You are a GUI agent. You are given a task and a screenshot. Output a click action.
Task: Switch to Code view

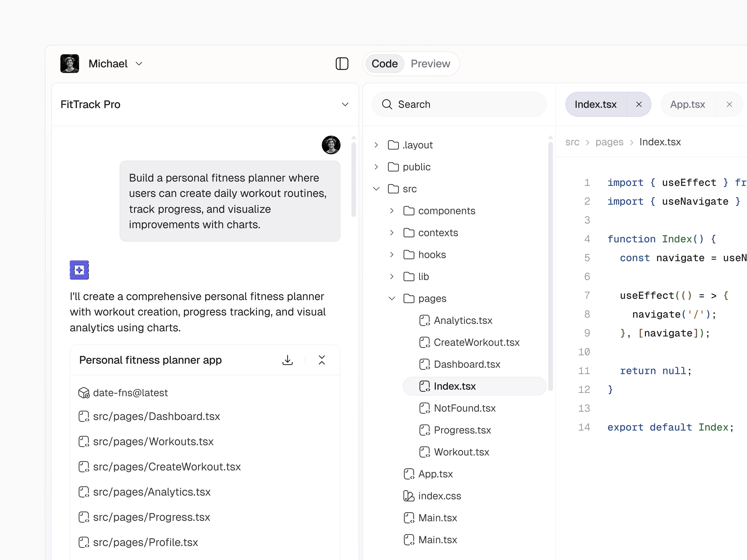385,64
